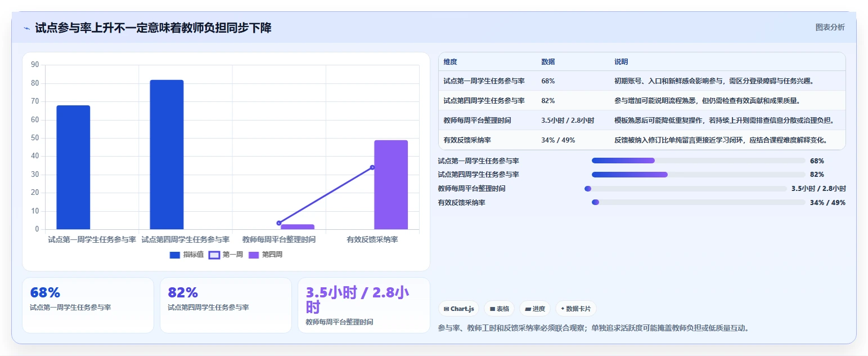
Task: Click table row name 有效反馈采纳率
Action: [x=467, y=140]
